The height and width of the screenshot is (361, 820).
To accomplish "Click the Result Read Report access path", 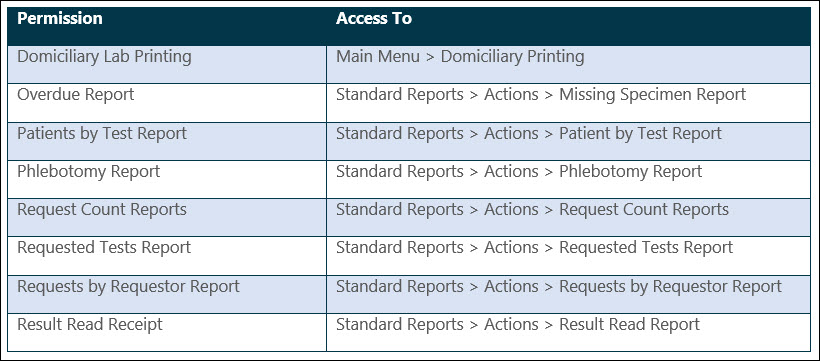I will (518, 324).
